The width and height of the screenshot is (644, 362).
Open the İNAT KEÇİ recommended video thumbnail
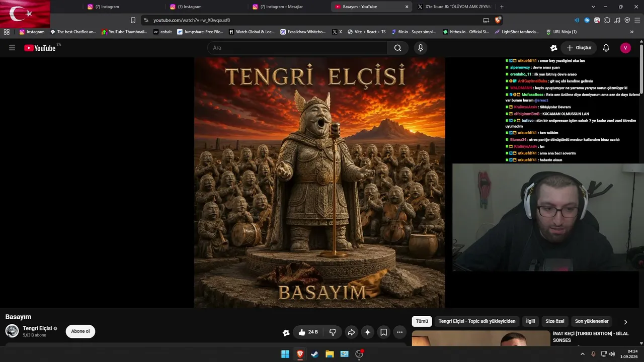pos(481,338)
